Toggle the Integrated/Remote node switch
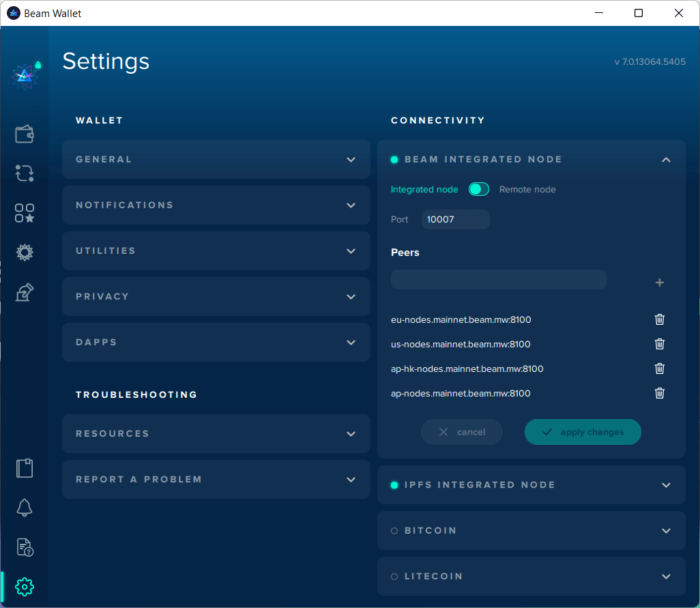Viewport: 700px width, 608px height. [x=479, y=190]
